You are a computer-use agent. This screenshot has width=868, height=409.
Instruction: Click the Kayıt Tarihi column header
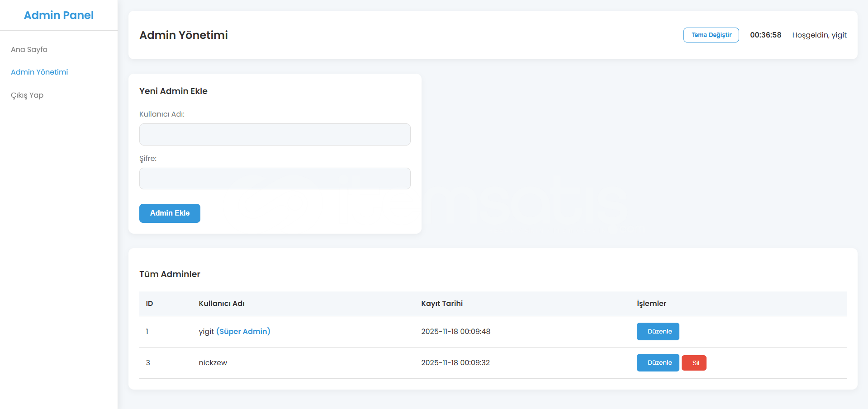click(442, 303)
